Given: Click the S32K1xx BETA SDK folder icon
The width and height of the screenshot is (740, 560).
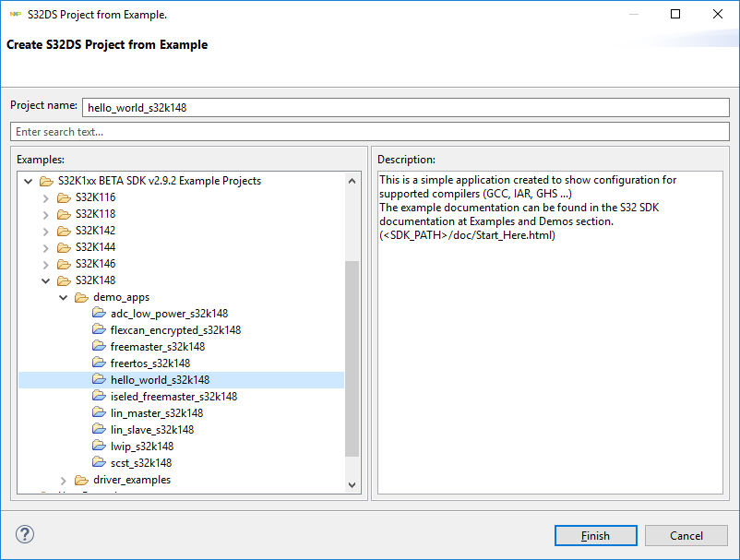Looking at the screenshot, I should (x=46, y=181).
